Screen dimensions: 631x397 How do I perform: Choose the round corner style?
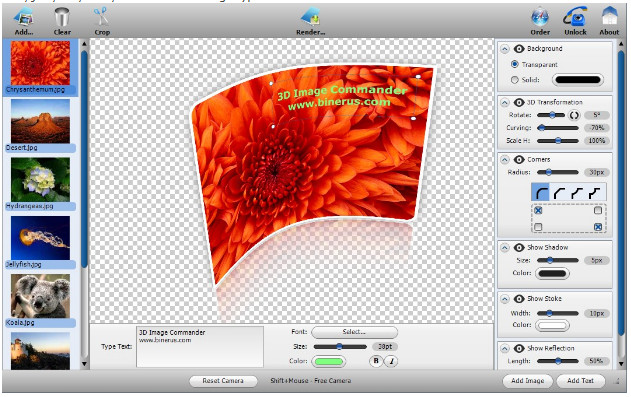coord(541,193)
